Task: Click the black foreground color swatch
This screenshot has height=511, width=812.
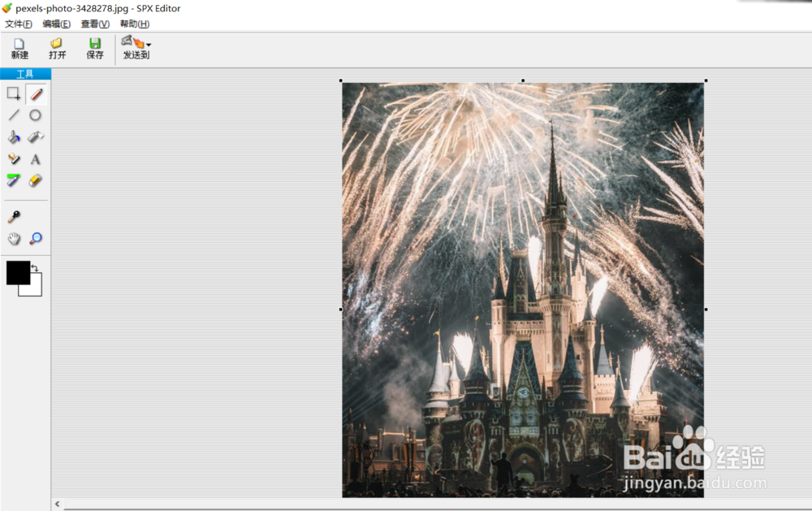Action: coord(18,273)
